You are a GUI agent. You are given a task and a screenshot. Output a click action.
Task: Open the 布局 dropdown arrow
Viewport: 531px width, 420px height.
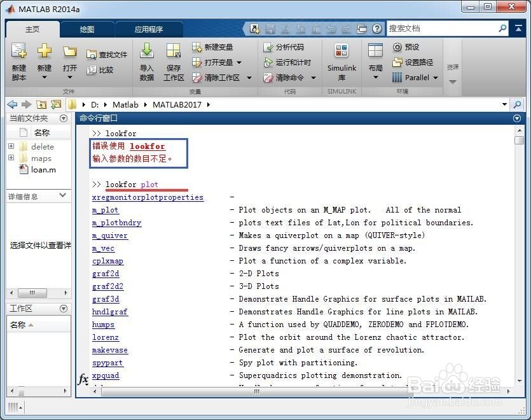point(375,78)
